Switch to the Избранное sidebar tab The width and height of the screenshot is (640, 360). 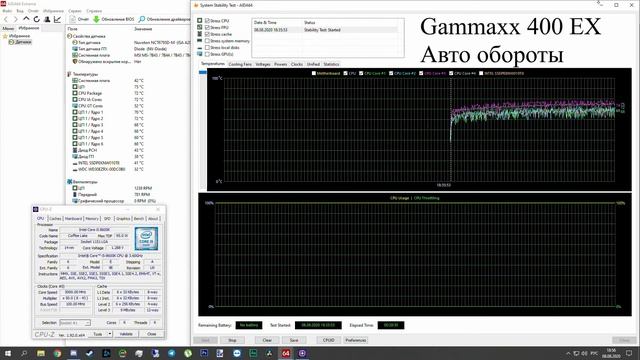click(x=29, y=28)
